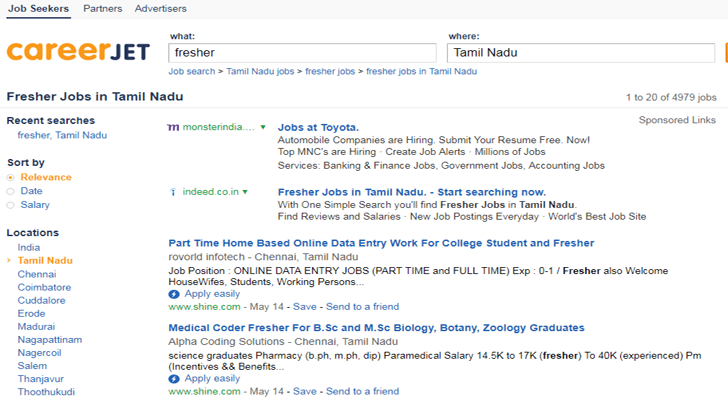Open indeed.co.in ad dropdown arrow
The width and height of the screenshot is (728, 400).
coord(245,192)
